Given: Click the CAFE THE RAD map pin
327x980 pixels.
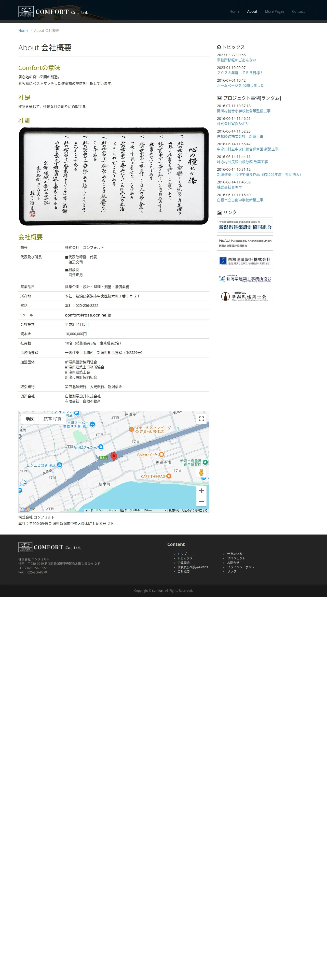Looking at the screenshot, I should (x=169, y=476).
